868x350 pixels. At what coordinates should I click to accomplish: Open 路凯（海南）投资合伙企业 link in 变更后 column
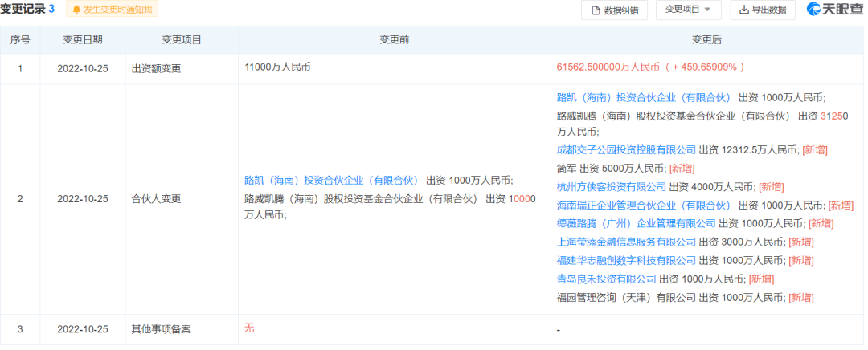click(643, 98)
